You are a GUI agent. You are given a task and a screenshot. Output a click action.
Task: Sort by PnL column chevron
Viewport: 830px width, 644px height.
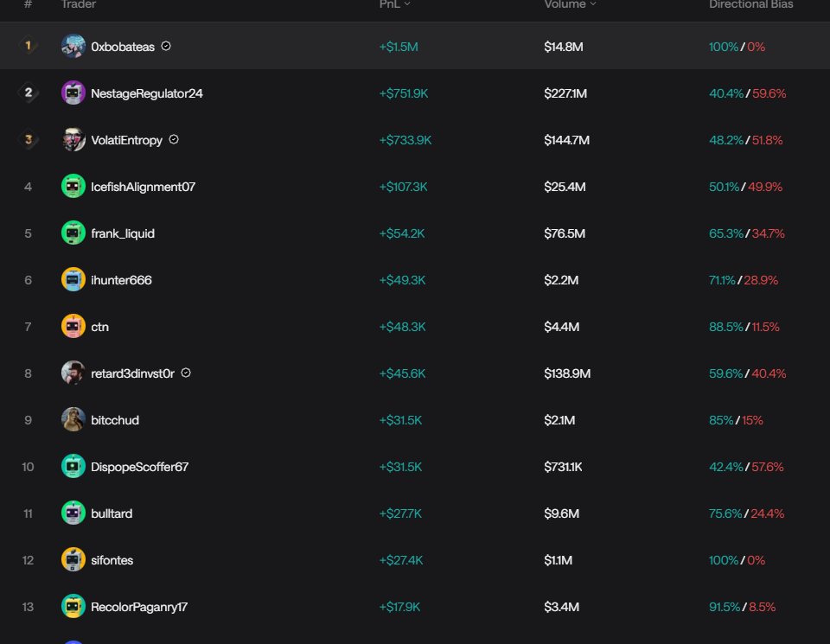[407, 4]
